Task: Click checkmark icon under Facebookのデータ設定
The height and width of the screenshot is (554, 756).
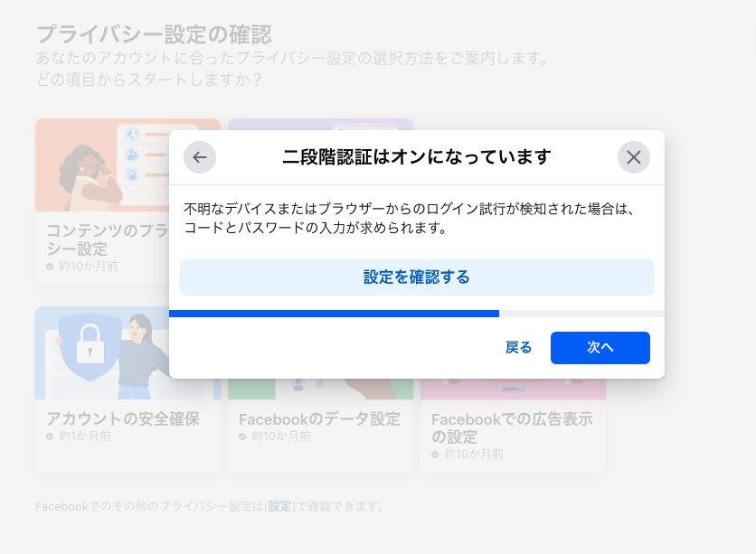Action: pyautogui.click(x=242, y=437)
